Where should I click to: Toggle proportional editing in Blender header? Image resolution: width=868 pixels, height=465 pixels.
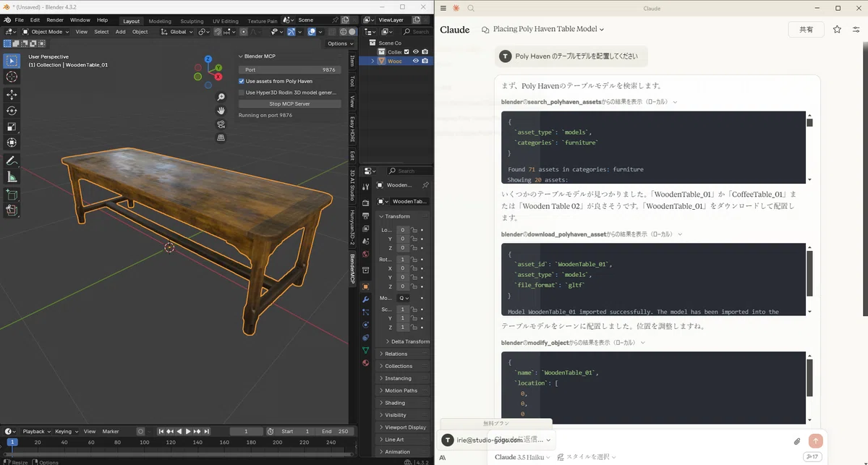(x=244, y=32)
